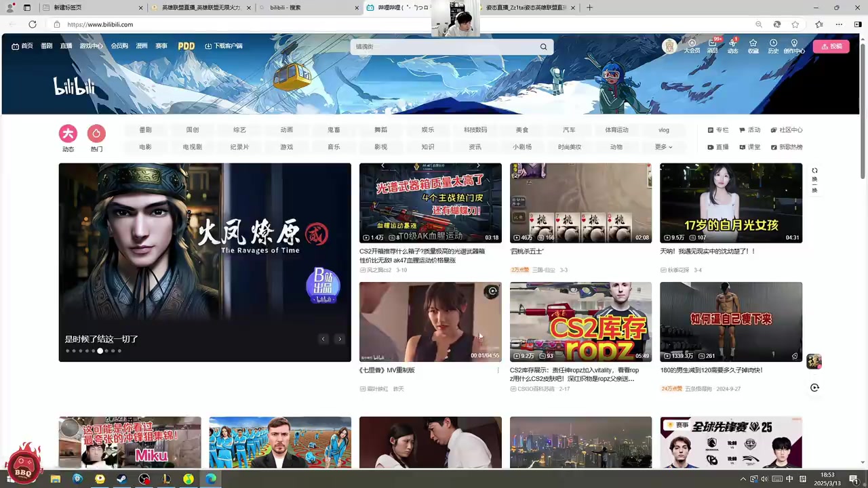Click the carousel previous-slide arrow

click(323, 339)
